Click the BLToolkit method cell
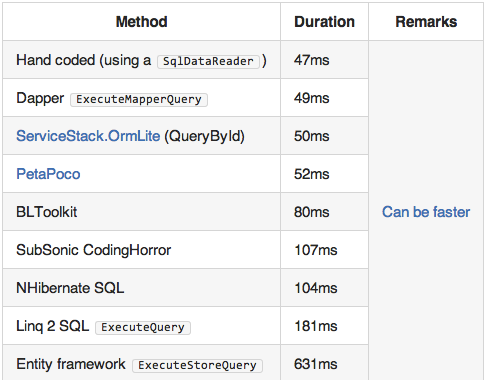The height and width of the screenshot is (380, 486). coord(141,212)
